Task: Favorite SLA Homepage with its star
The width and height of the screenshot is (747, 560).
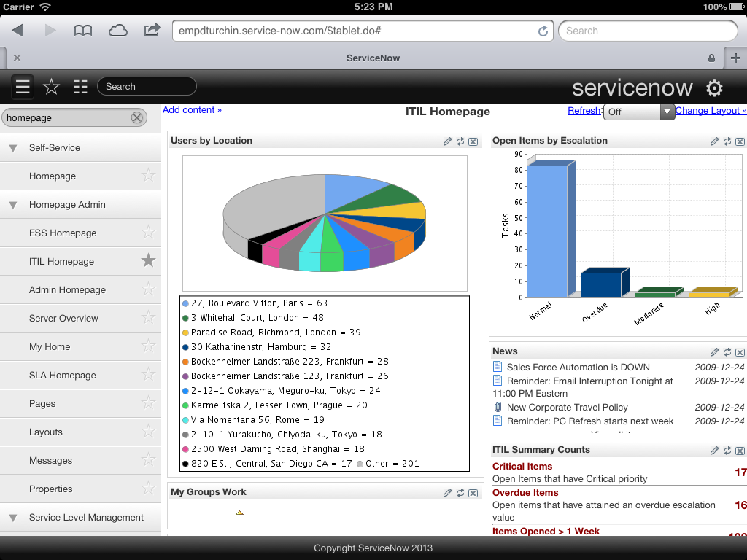Action: (x=148, y=374)
